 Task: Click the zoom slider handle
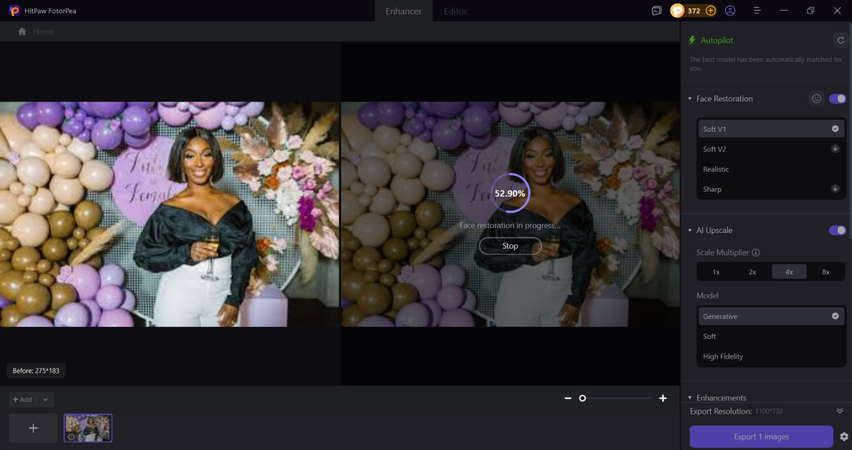point(582,398)
